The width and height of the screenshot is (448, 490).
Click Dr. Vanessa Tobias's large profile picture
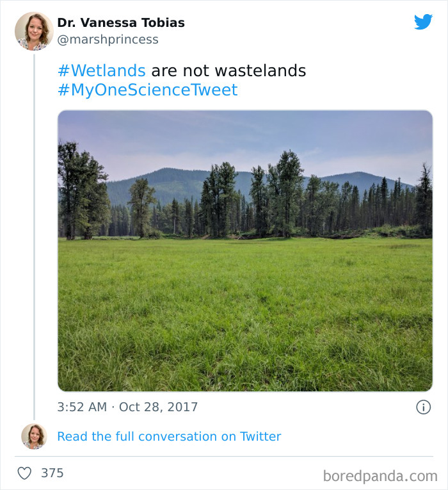tap(34, 31)
